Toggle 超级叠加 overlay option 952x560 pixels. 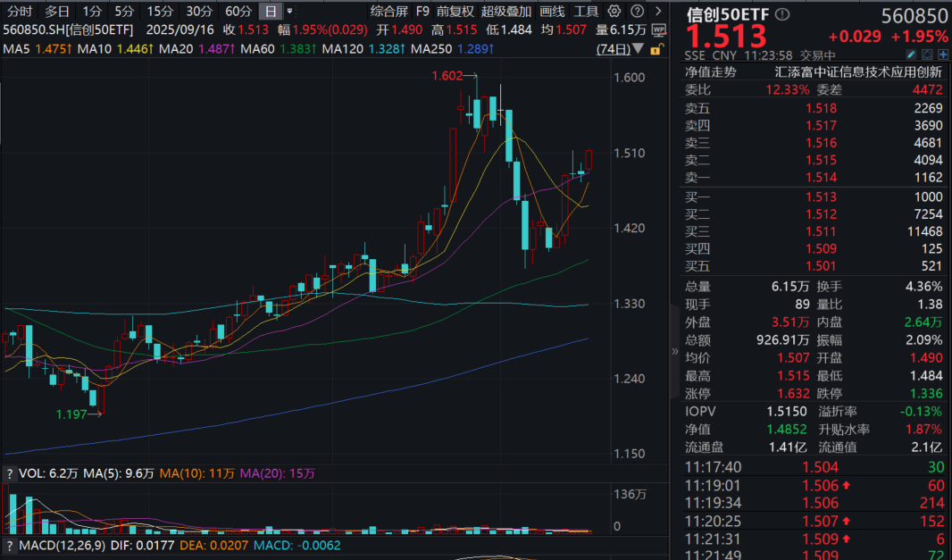(506, 12)
